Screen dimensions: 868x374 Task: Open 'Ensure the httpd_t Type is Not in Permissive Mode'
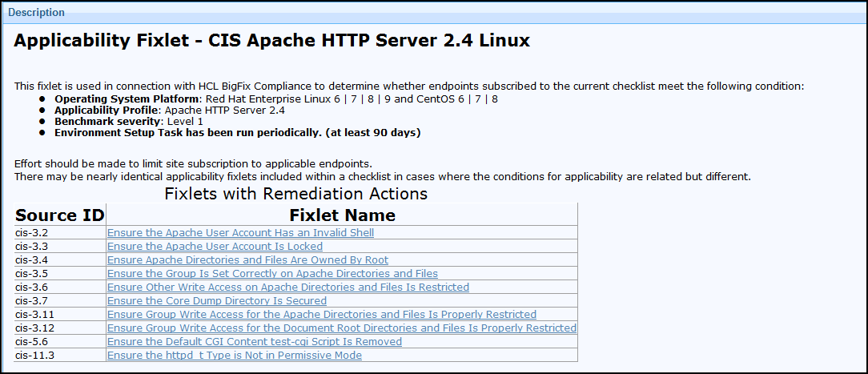234,356
